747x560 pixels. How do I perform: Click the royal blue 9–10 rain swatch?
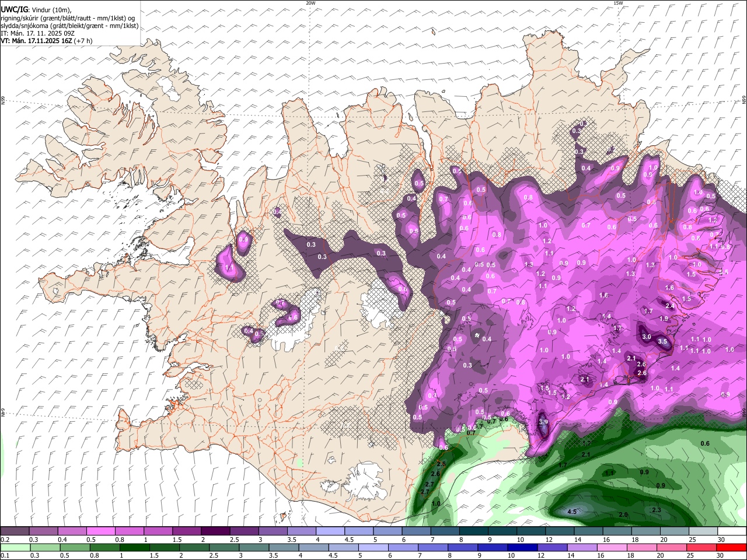[x=492, y=547]
